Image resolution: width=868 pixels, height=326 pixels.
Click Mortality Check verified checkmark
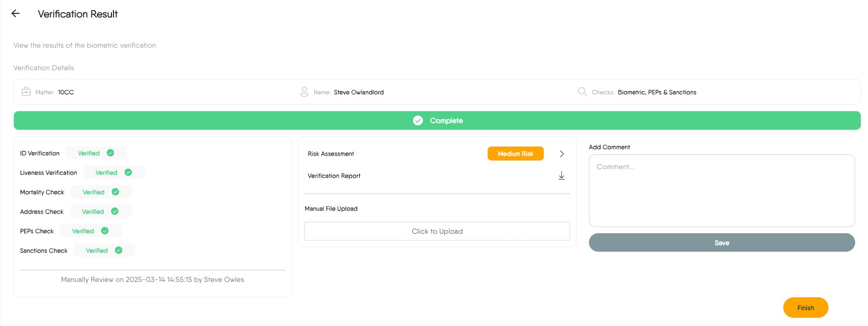(x=115, y=192)
